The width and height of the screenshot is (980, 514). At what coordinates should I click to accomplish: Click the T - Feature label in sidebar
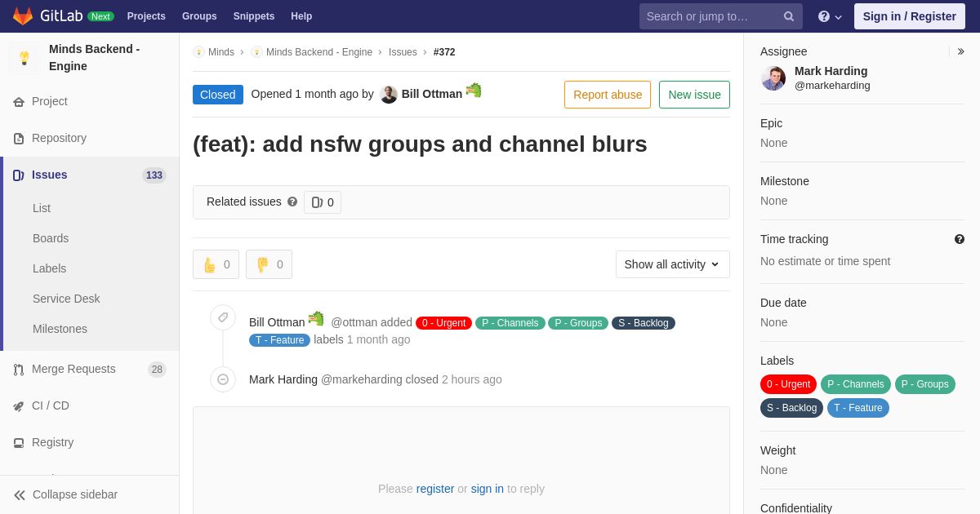click(858, 408)
